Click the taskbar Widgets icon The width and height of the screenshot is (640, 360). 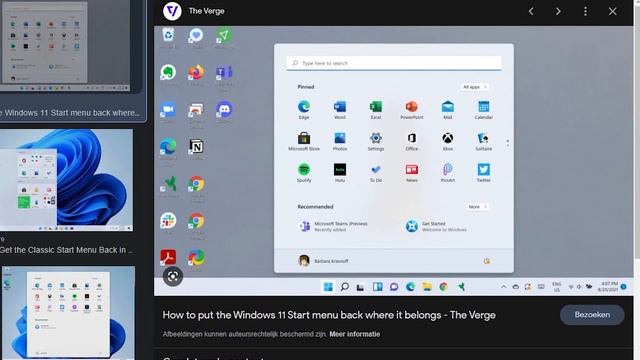click(x=378, y=287)
